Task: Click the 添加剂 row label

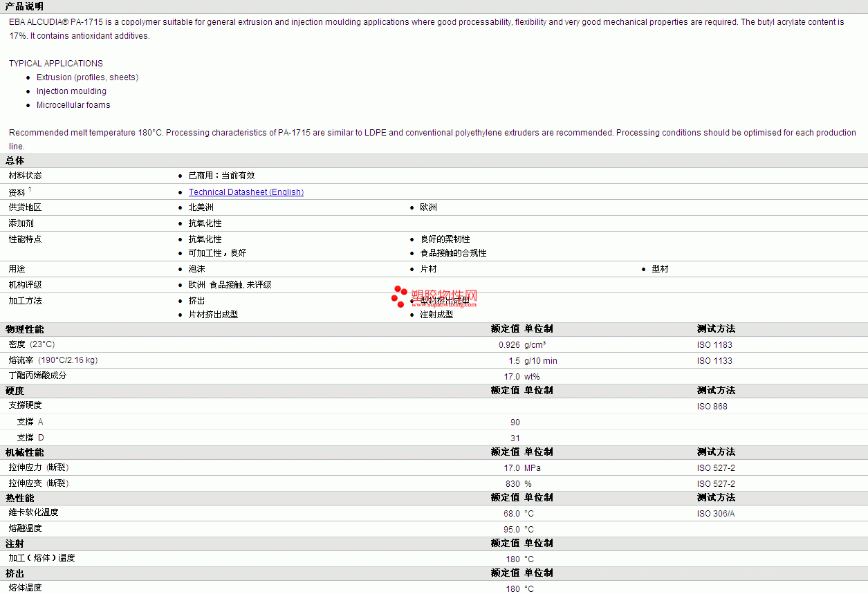Action: (x=21, y=223)
